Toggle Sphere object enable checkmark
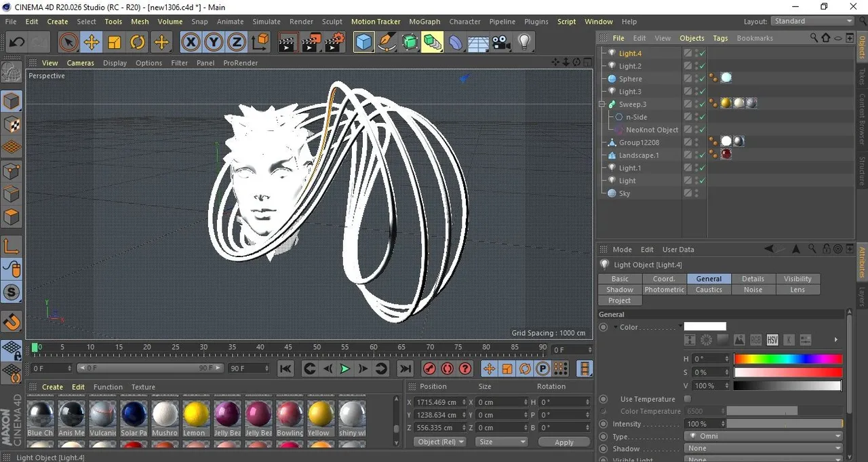This screenshot has width=868, height=462. tap(703, 79)
